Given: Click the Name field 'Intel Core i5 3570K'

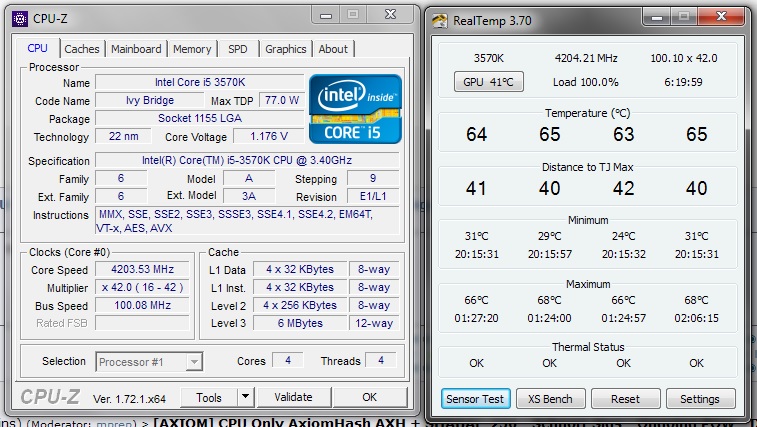Looking at the screenshot, I should pos(200,82).
